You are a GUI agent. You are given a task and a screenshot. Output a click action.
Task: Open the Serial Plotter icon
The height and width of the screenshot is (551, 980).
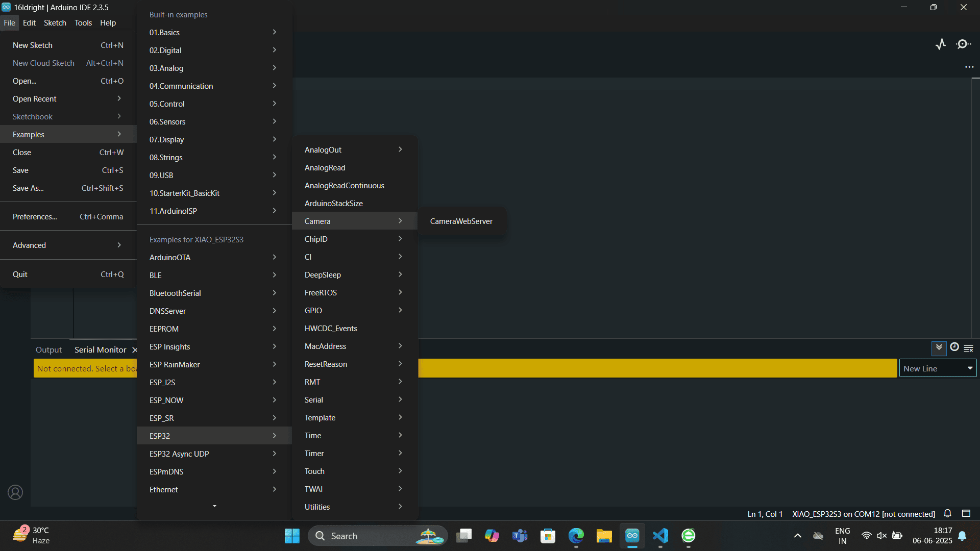pyautogui.click(x=941, y=44)
